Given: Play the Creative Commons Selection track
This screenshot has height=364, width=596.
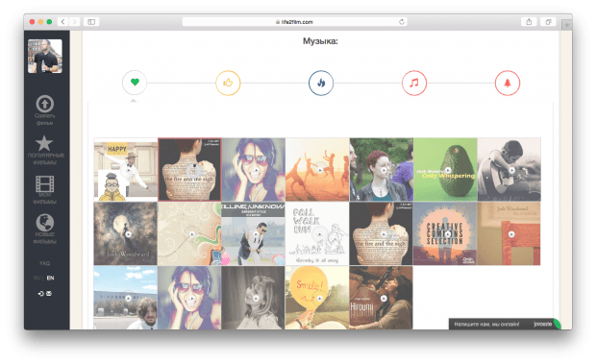Looking at the screenshot, I should pos(448,233).
